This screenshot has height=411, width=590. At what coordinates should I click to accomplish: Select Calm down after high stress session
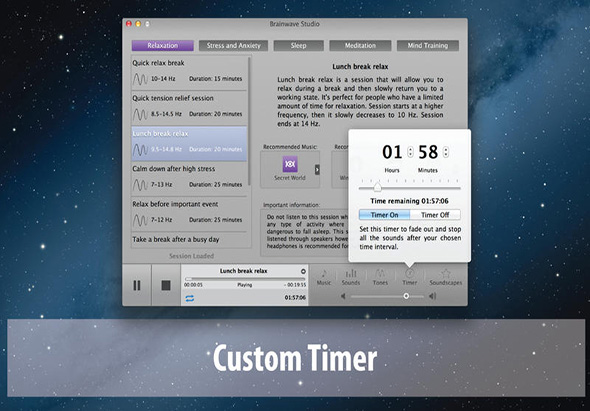pyautogui.click(x=189, y=179)
